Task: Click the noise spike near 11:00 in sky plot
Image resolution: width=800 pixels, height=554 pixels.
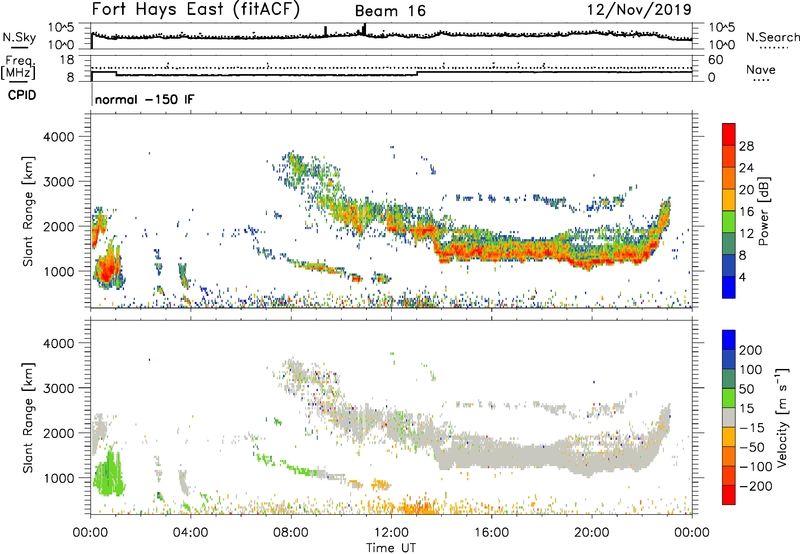Action: [364, 29]
